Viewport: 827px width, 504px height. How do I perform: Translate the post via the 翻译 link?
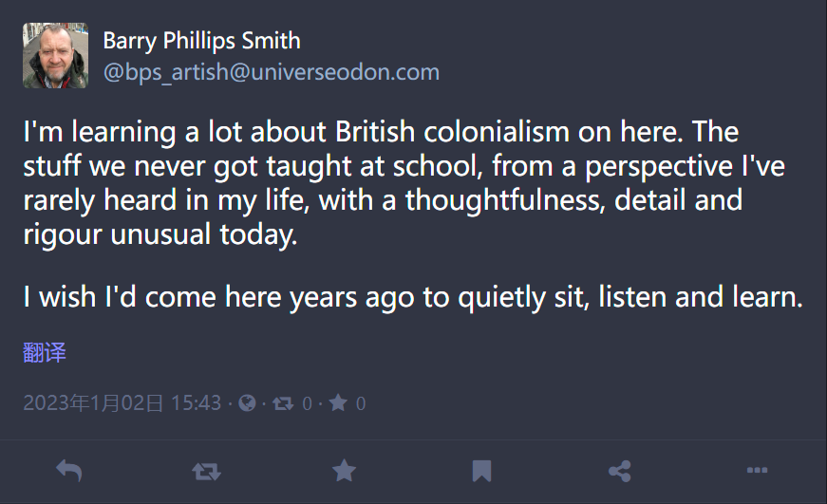pyautogui.click(x=45, y=352)
